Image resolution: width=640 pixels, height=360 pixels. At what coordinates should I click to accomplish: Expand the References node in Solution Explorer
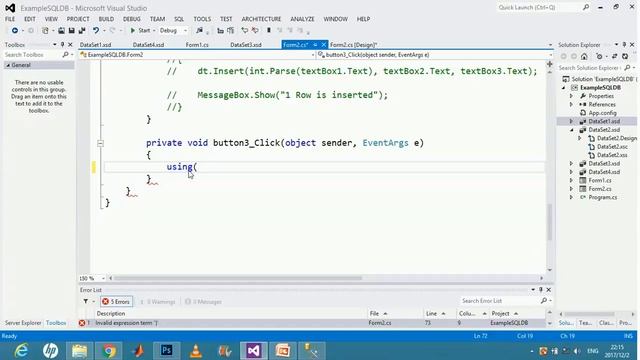(x=571, y=104)
